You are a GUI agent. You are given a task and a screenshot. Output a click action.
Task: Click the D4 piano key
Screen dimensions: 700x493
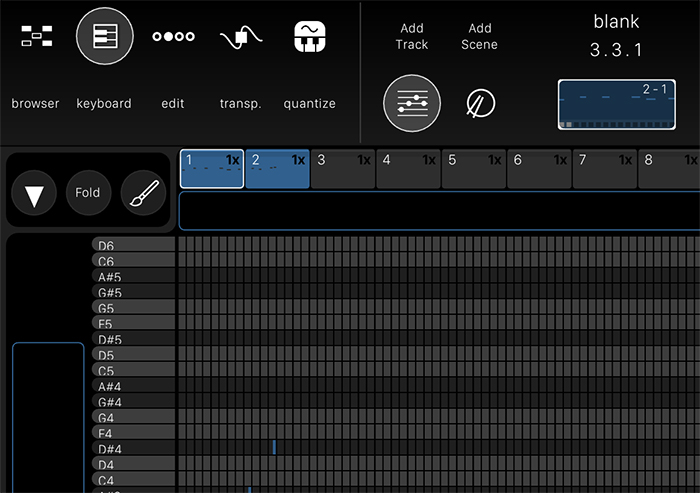pyautogui.click(x=133, y=463)
